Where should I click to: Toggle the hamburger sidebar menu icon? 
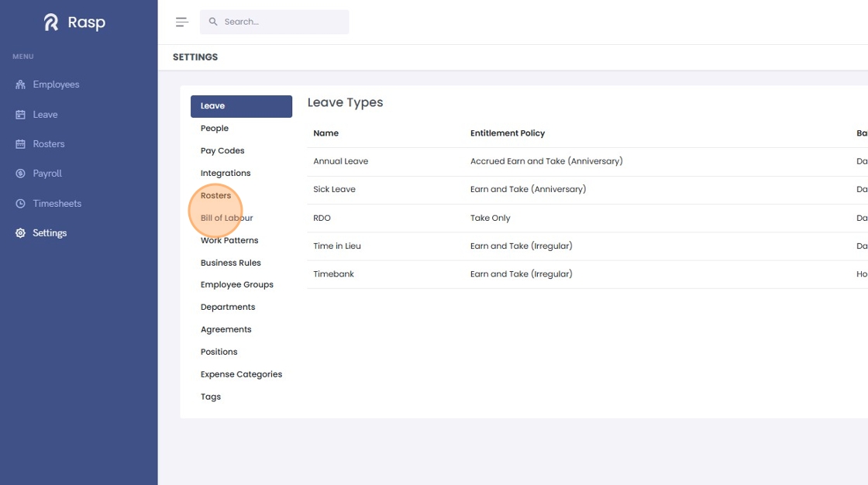[181, 22]
